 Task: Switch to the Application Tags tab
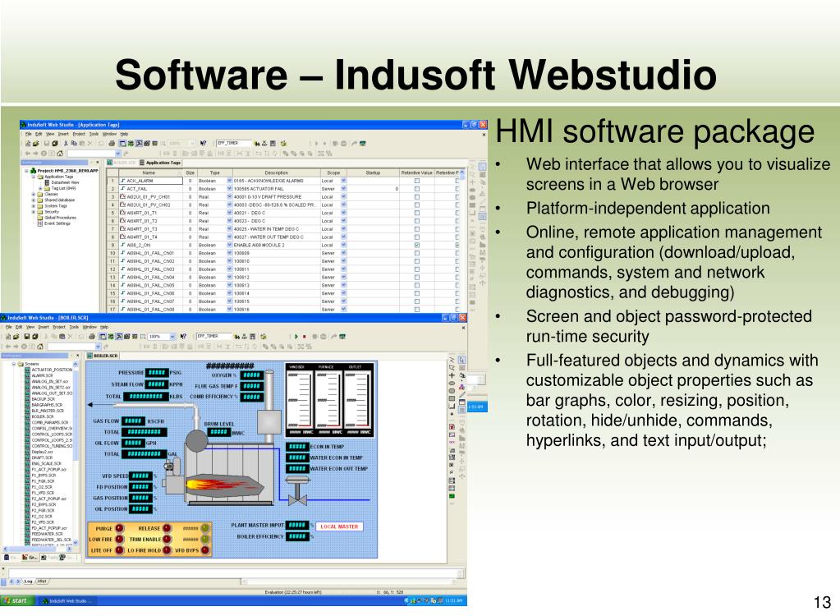pyautogui.click(x=159, y=163)
